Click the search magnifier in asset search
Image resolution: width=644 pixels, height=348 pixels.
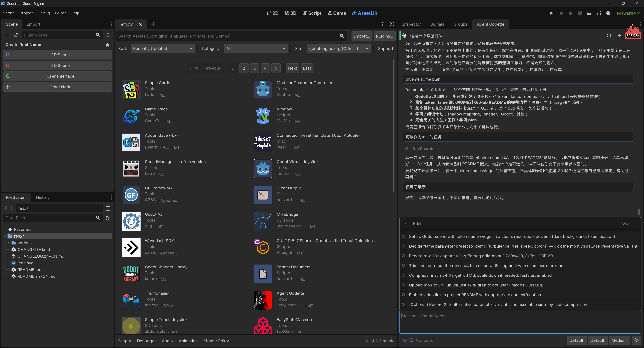coord(342,36)
